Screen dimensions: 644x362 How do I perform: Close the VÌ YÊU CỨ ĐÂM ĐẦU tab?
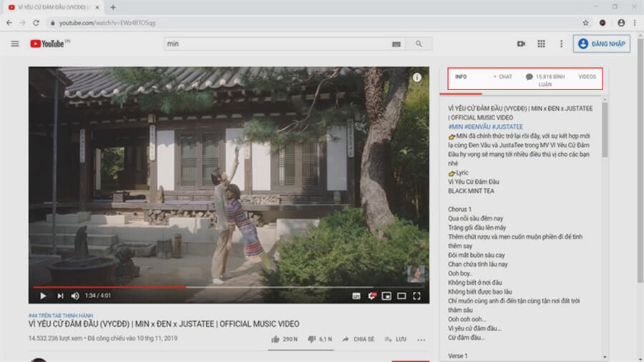coord(97,7)
